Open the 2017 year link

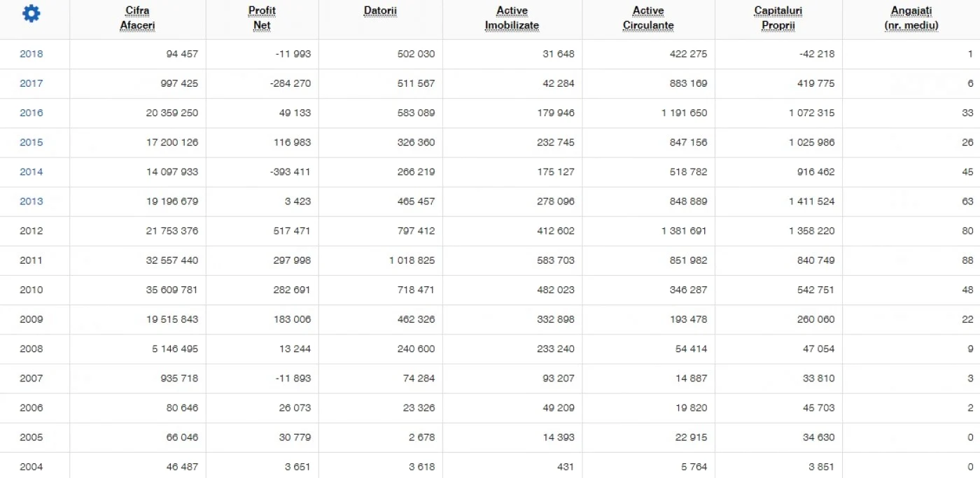[x=31, y=83]
